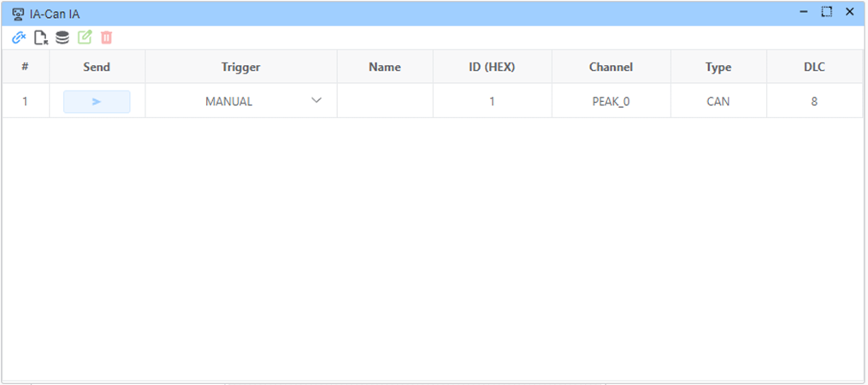Close the IA-Can IA window
Screen dimensions: 868x385
850,12
